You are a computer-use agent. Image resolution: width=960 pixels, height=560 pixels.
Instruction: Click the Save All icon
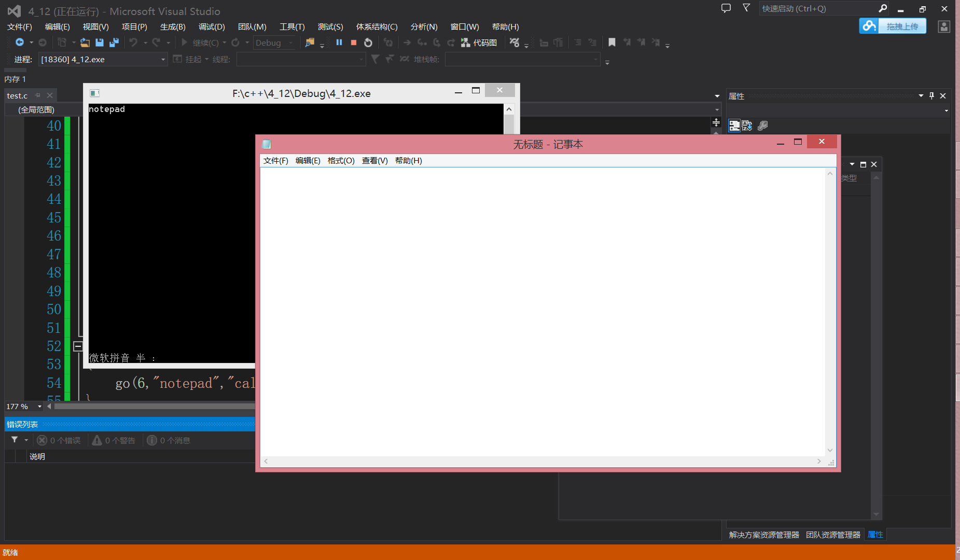point(114,43)
